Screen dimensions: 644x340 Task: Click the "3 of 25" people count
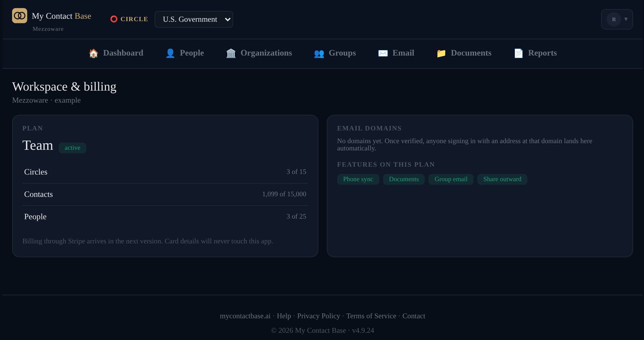[x=296, y=217]
